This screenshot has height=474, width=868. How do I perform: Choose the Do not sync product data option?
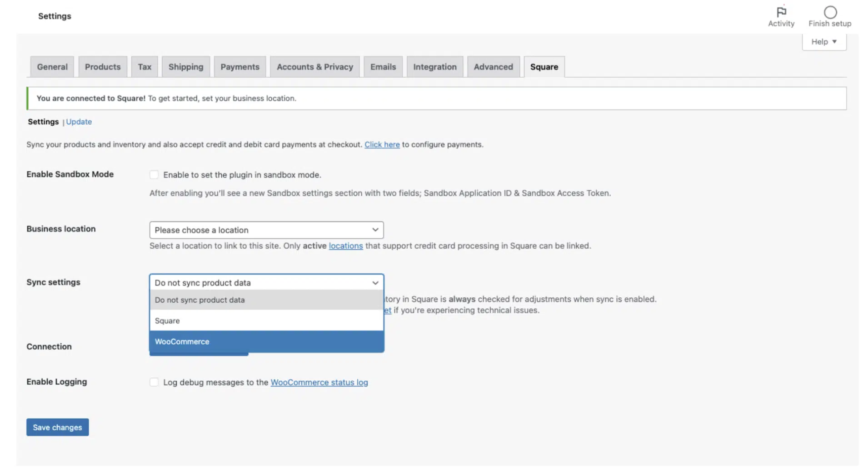[200, 300]
